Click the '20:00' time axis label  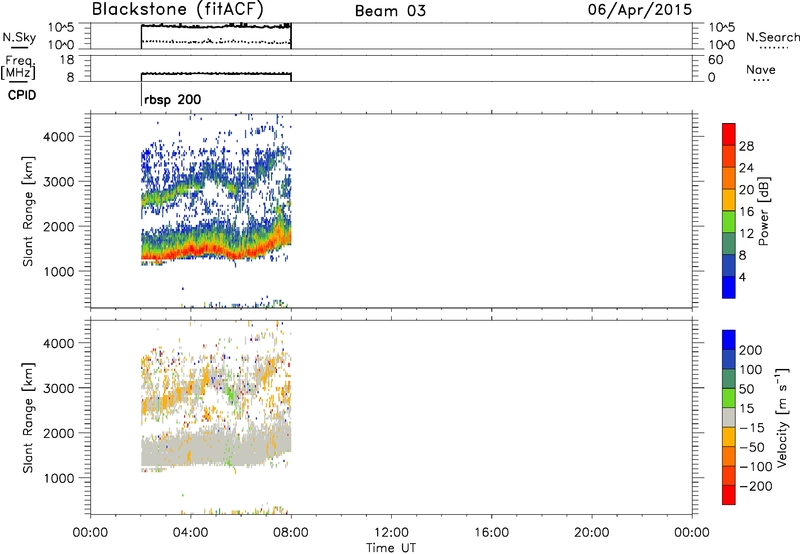pos(591,533)
